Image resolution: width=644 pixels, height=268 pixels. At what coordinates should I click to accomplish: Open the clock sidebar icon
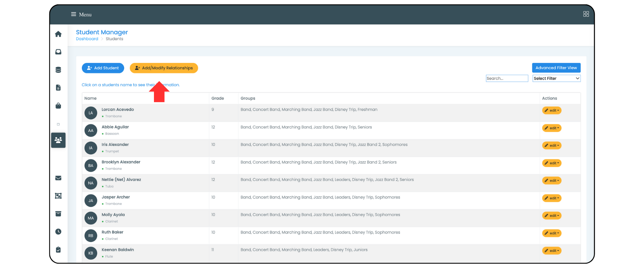point(58,231)
